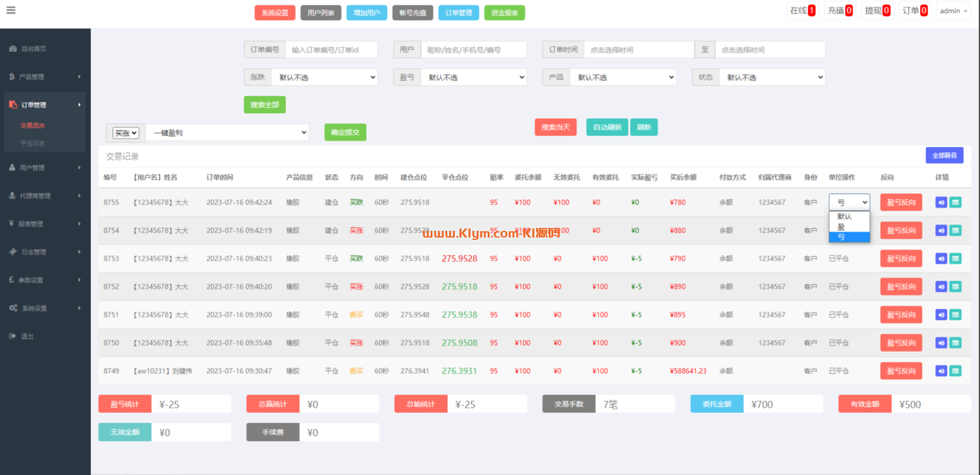The width and height of the screenshot is (980, 475).
Task: Toggle 自动刷新 auto refresh
Action: pos(607,127)
